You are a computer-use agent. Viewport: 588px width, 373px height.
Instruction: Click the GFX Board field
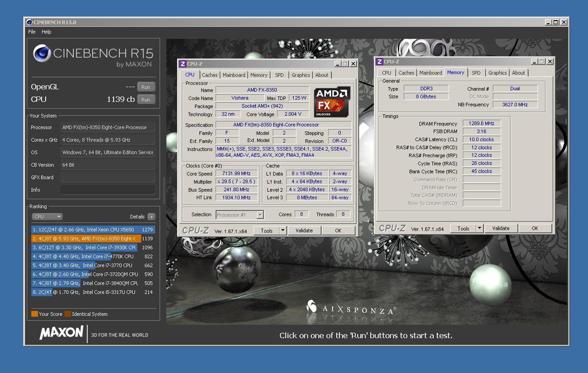[x=108, y=177]
